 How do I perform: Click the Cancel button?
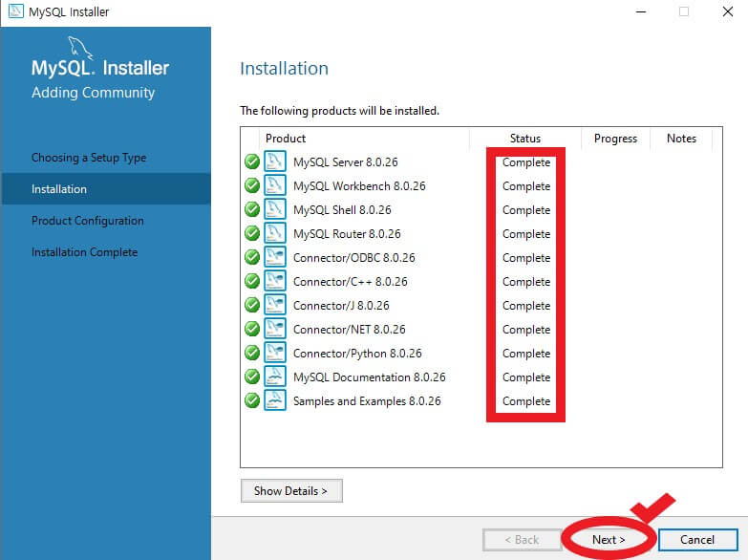click(697, 540)
